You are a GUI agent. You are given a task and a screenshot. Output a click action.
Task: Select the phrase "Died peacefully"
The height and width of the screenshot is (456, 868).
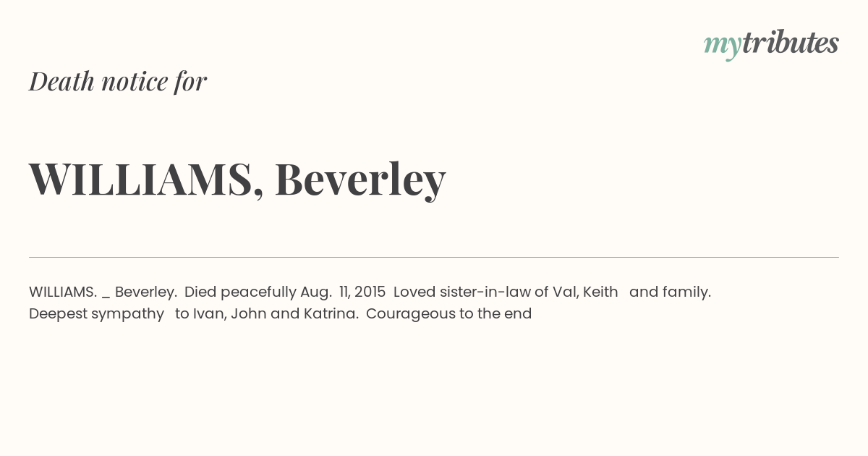click(240, 292)
